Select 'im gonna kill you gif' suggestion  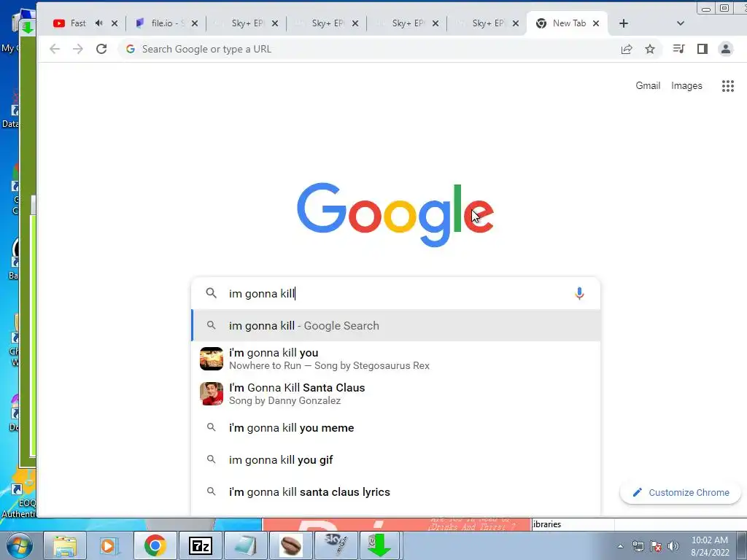(395, 460)
